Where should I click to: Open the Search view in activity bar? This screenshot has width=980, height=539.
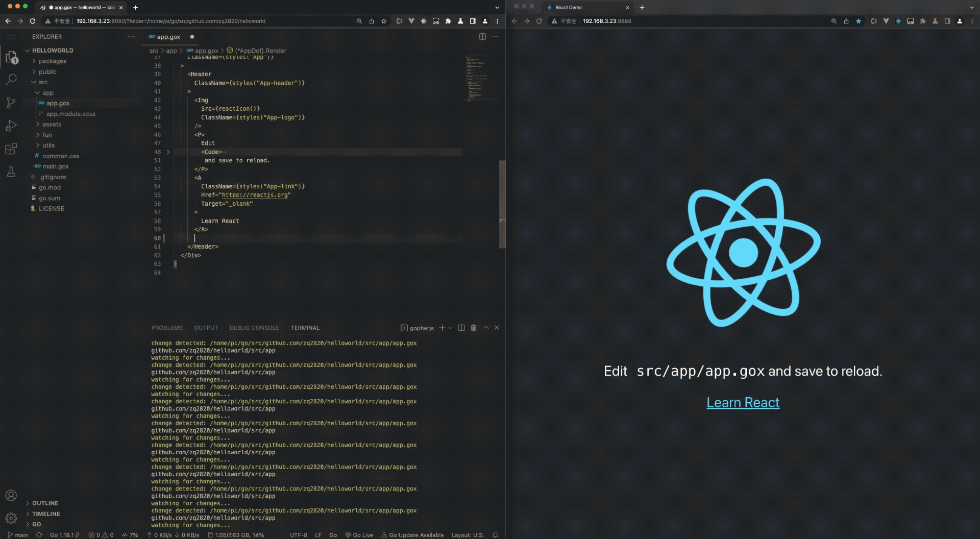click(x=11, y=80)
